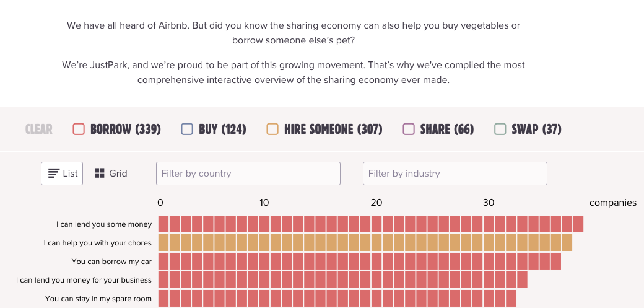Click the 'You can borrow my car' label
This screenshot has height=308, width=644.
pyautogui.click(x=111, y=262)
